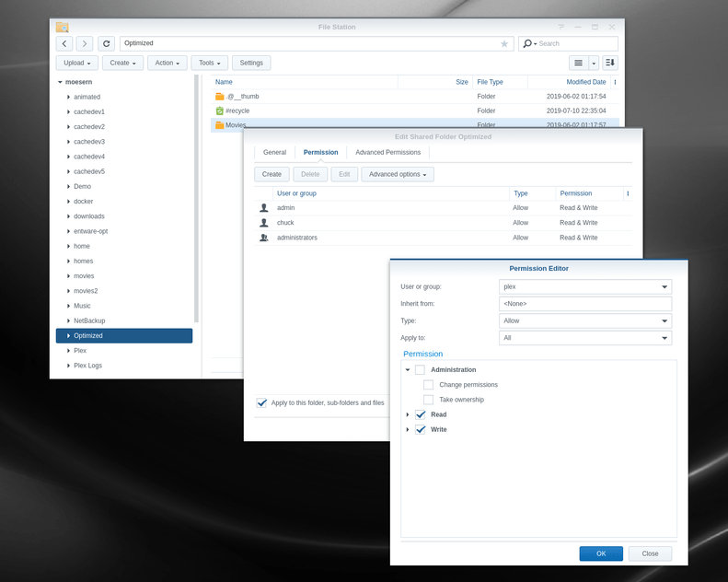This screenshot has height=582, width=728.
Task: Select the Optimized folder in tree
Action: 124,336
